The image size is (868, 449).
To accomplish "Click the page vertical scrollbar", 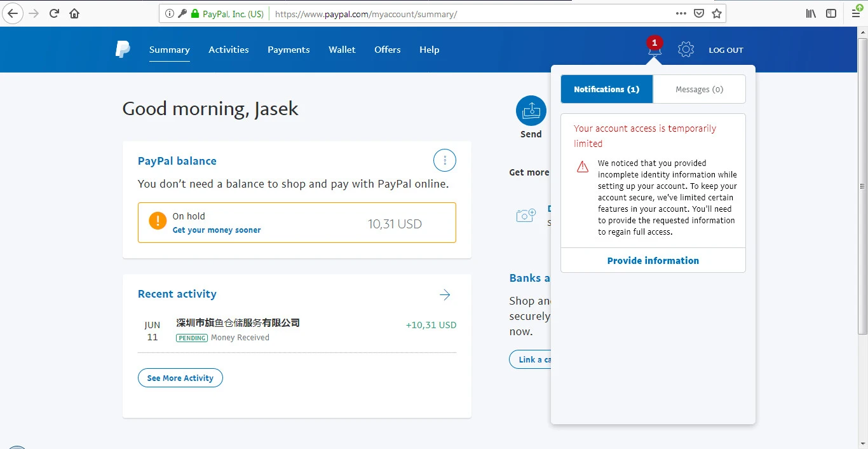I will [862, 186].
